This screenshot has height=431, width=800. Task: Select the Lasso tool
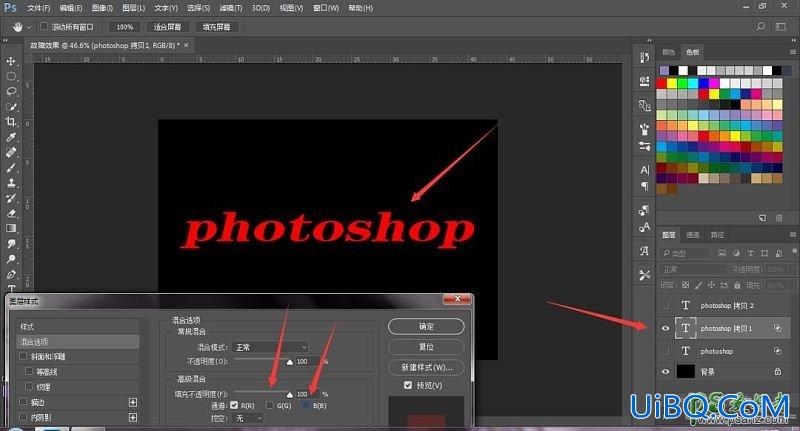11,92
